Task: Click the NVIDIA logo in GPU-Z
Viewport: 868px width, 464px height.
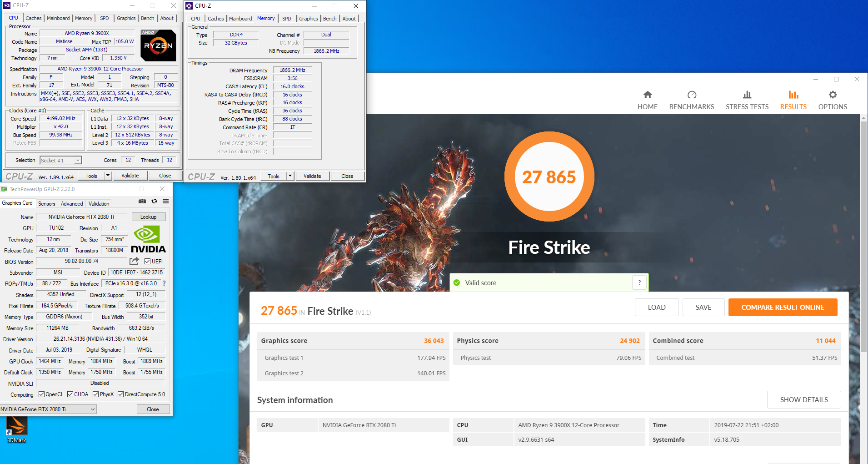Action: point(148,239)
